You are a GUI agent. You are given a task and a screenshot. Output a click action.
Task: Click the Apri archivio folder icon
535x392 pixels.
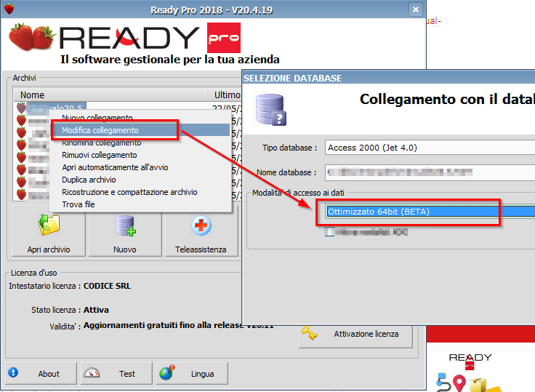tap(49, 225)
